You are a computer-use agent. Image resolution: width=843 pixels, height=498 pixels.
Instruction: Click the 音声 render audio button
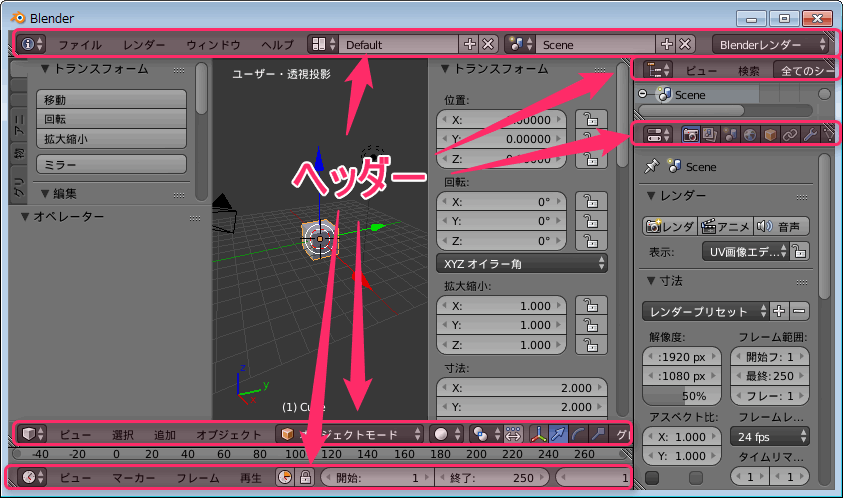click(781, 226)
